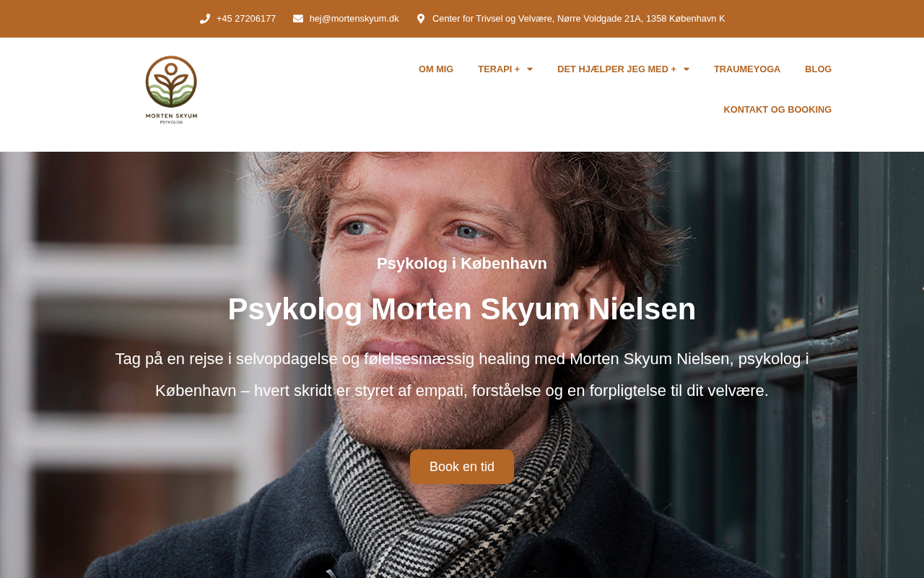
Task: Expand the Det hjælper jeg med + arrow
Action: [687, 69]
